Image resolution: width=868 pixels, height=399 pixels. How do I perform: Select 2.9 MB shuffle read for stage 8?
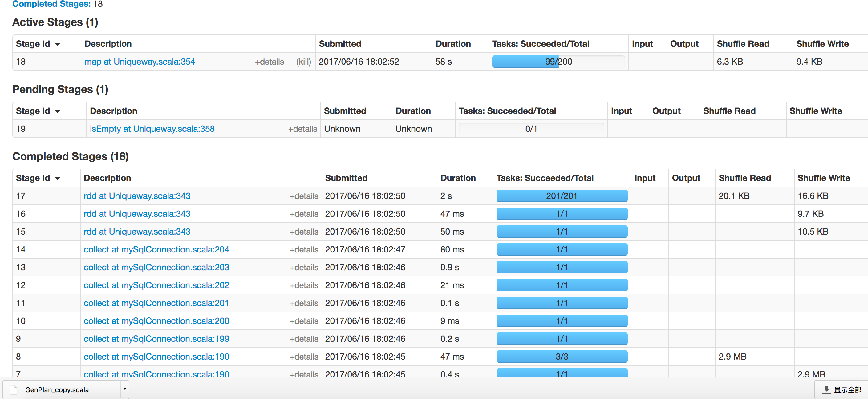coord(732,356)
